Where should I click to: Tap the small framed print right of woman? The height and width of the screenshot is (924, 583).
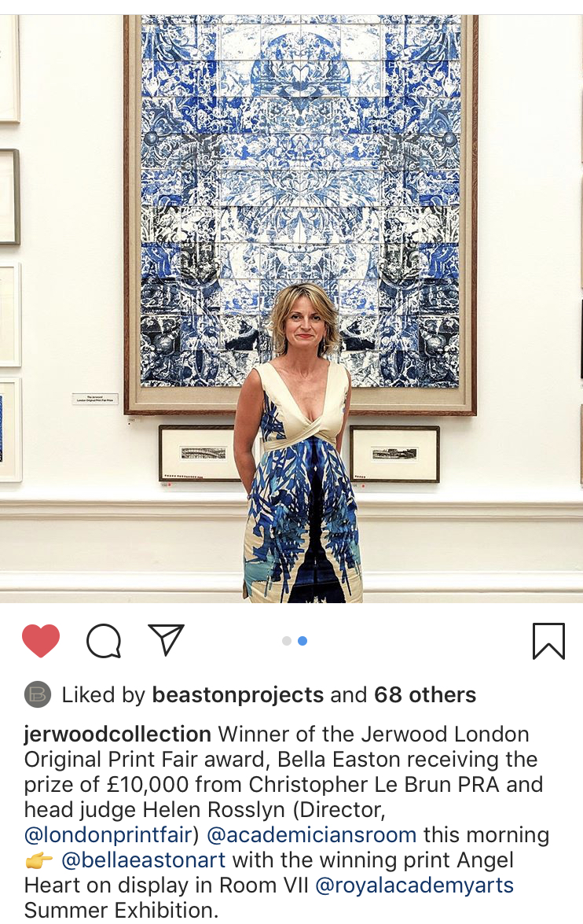[394, 454]
